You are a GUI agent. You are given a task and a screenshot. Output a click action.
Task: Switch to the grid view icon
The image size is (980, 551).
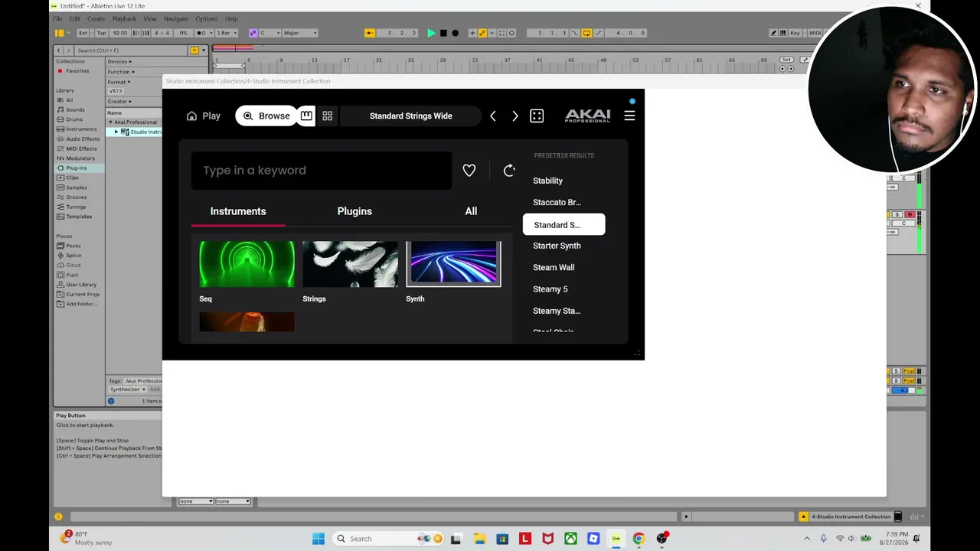tap(327, 116)
